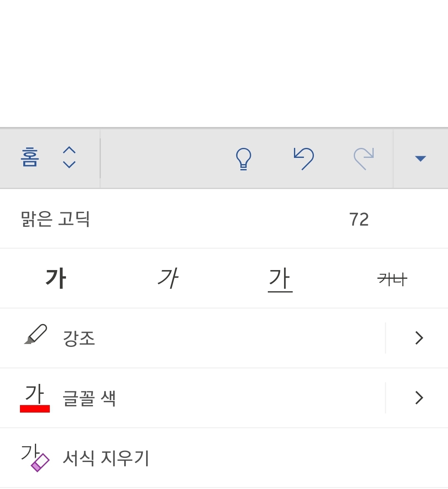Tap the 글꼴 색 font color label

pyautogui.click(x=89, y=398)
